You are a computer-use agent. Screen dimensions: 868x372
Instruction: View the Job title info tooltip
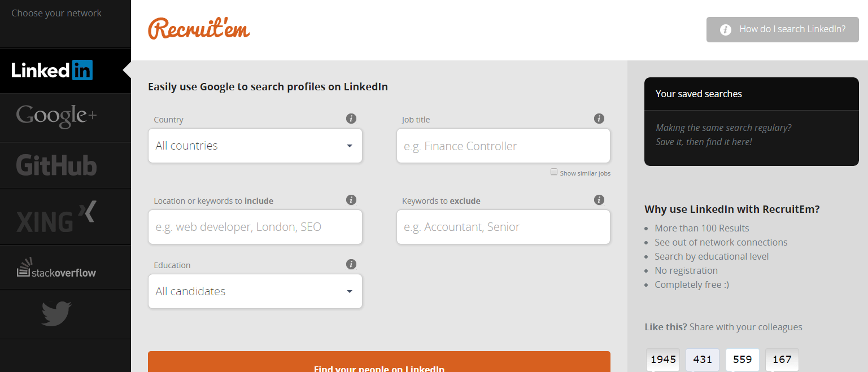(x=599, y=119)
